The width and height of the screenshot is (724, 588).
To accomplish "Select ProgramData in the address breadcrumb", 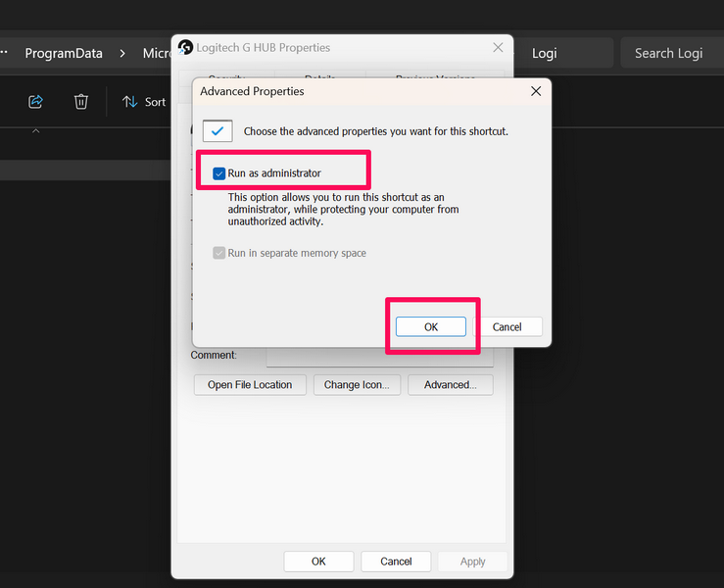I will tap(64, 54).
